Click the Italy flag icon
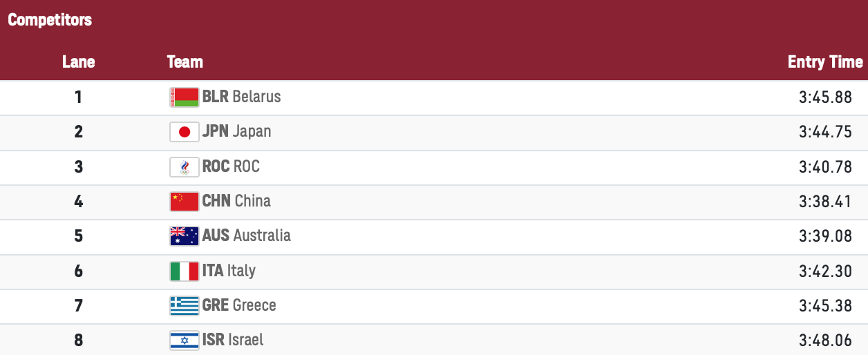 (x=184, y=271)
